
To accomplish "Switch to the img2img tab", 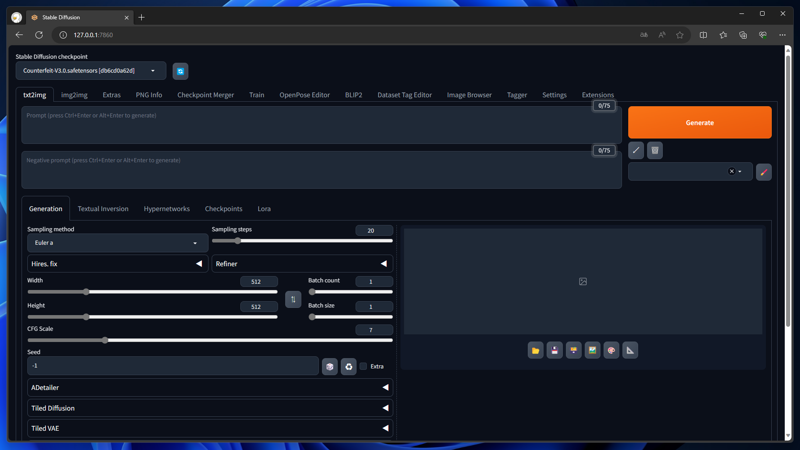I will tap(74, 95).
